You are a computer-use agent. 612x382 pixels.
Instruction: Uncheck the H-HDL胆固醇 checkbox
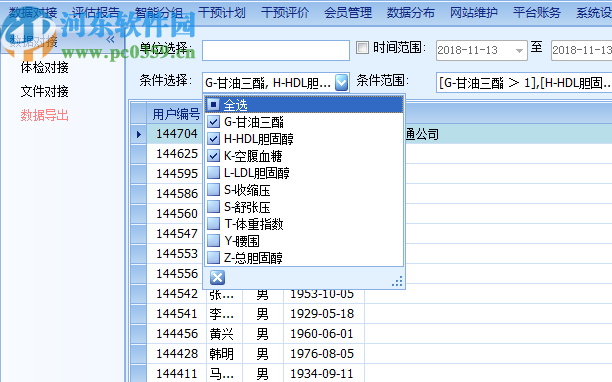[x=213, y=139]
